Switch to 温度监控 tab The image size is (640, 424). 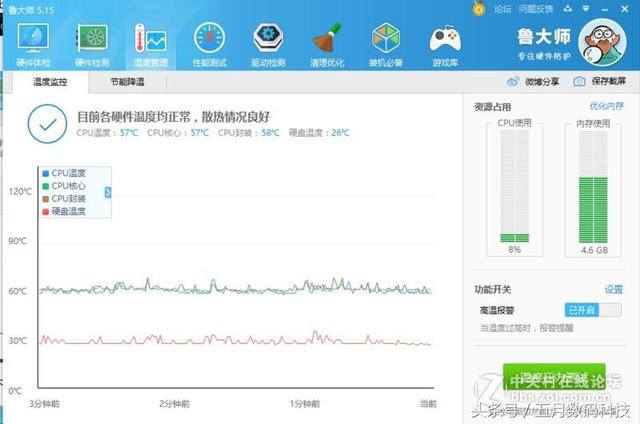pyautogui.click(x=50, y=82)
